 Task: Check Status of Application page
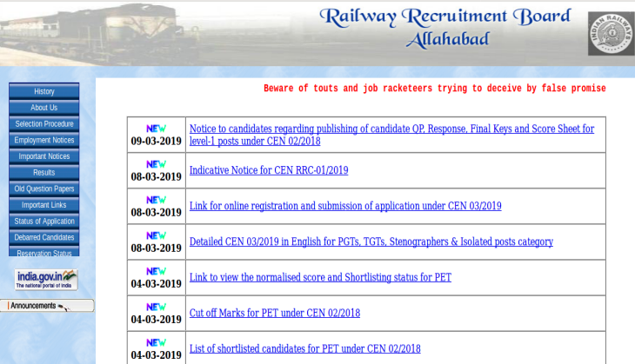pyautogui.click(x=44, y=222)
